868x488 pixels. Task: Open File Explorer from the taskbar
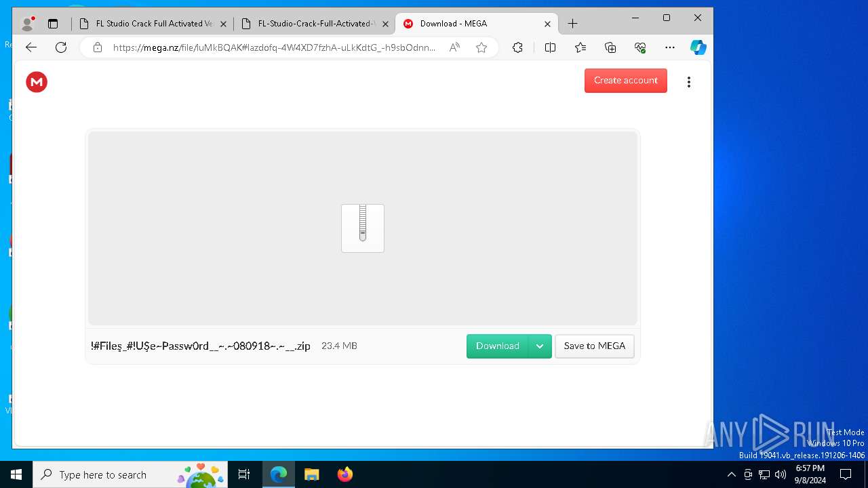[311, 474]
